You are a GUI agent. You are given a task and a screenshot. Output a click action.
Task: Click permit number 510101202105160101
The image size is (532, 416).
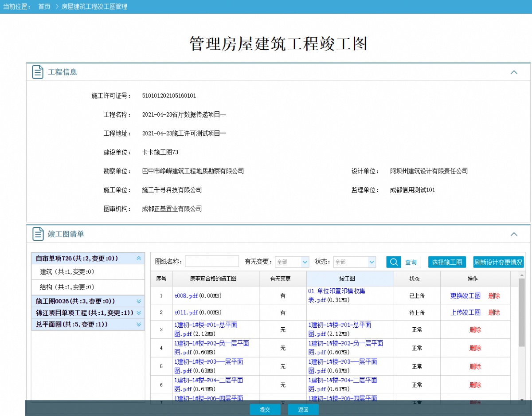169,96
